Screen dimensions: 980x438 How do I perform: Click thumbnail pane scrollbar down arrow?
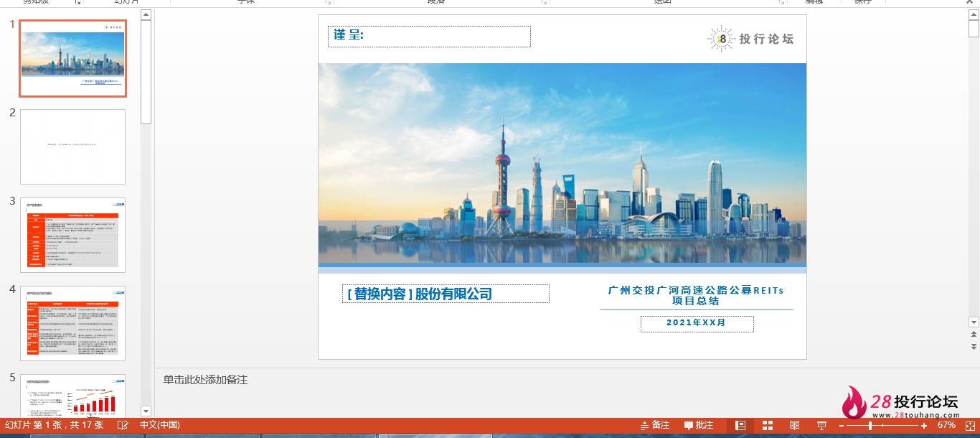(146, 411)
